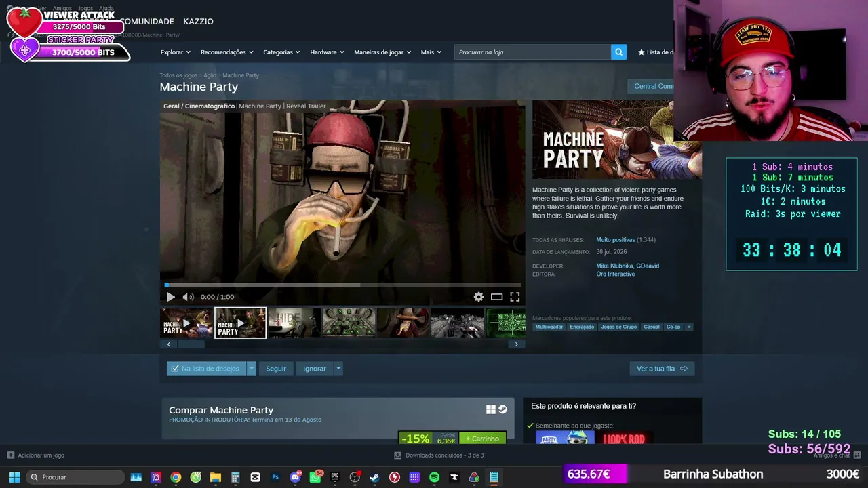Focus the Procurar na loja search field

[x=532, y=52]
